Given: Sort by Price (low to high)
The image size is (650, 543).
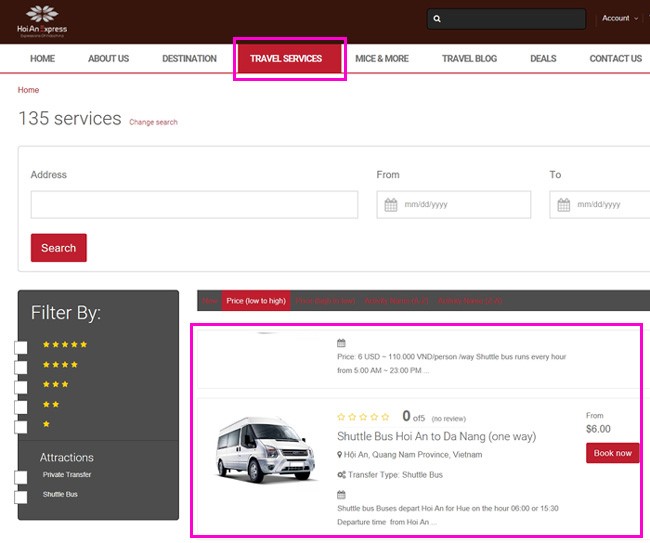Looking at the screenshot, I should (256, 301).
